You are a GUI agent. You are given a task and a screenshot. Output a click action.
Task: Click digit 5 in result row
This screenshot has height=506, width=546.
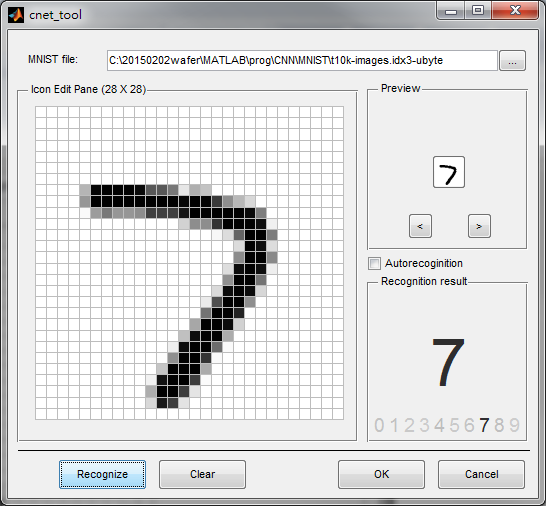[x=454, y=425]
